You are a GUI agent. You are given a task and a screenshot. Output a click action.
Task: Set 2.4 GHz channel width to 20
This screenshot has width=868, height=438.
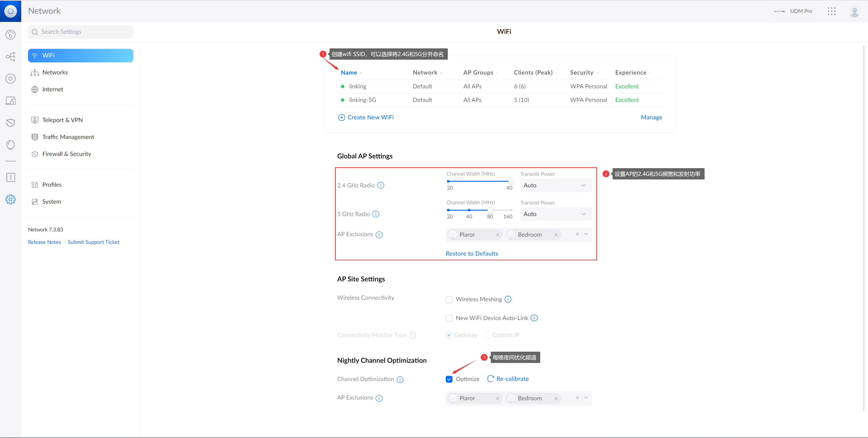click(448, 181)
